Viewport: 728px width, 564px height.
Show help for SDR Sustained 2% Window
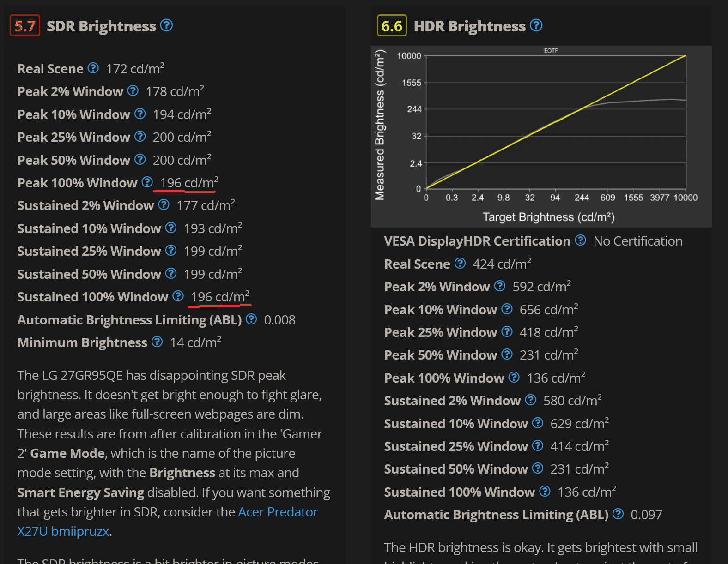point(164,205)
